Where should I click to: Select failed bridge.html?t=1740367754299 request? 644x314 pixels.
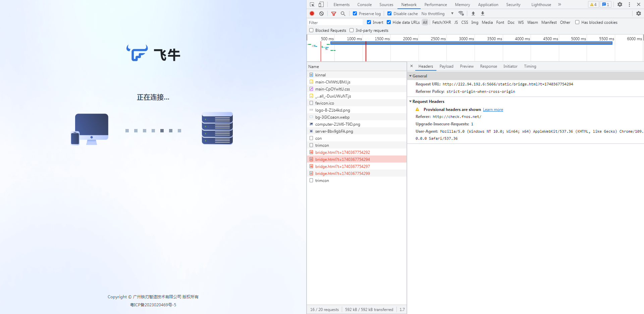coord(357,173)
